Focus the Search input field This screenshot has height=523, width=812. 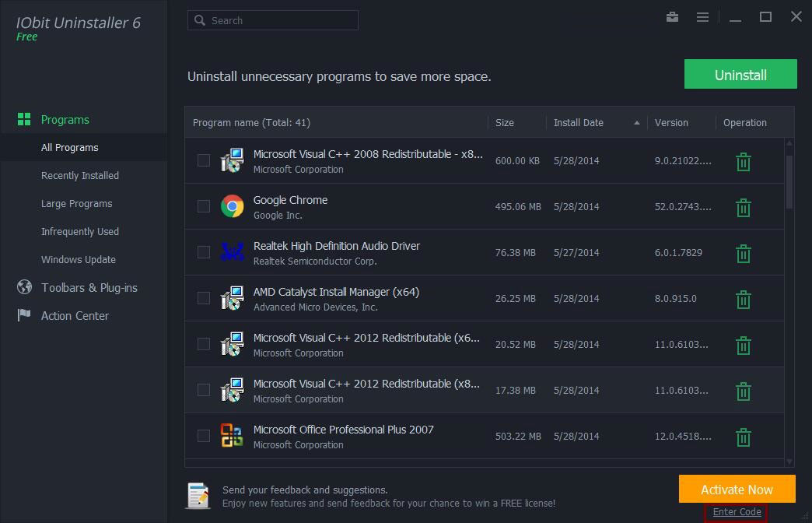pos(280,20)
